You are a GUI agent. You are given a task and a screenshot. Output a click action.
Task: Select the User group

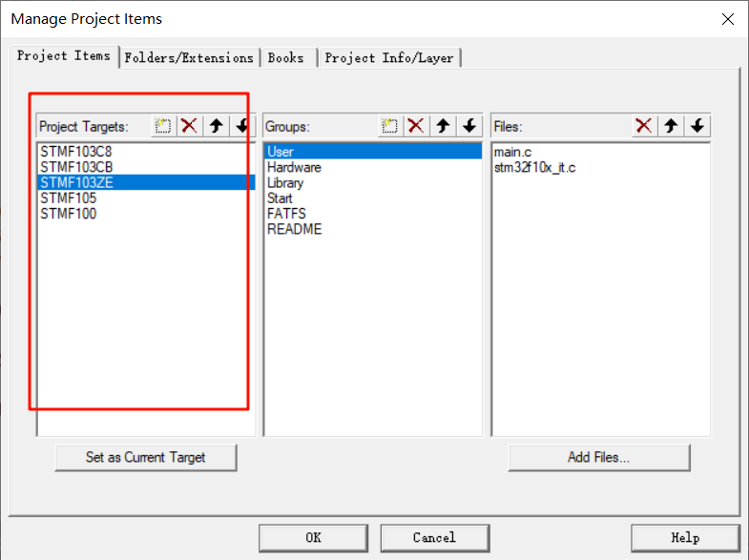tap(373, 152)
